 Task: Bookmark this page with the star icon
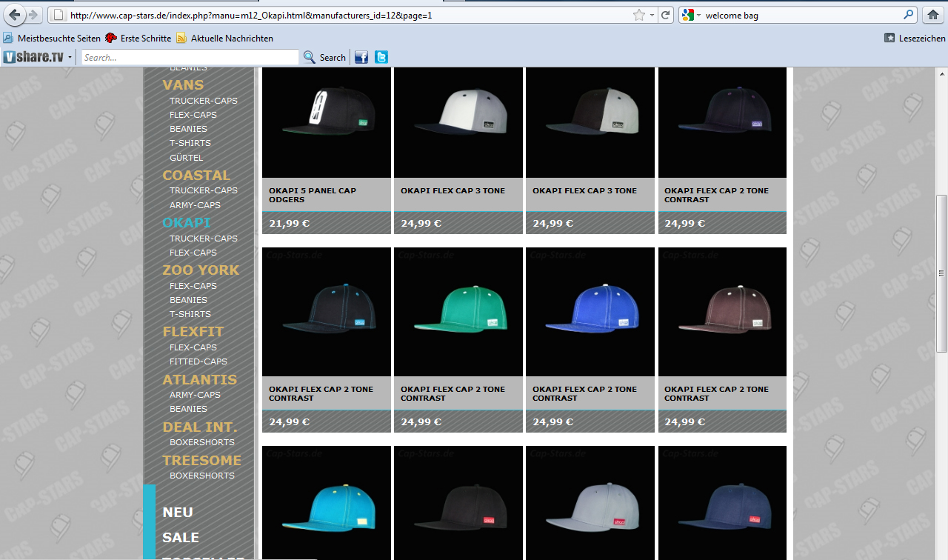638,15
